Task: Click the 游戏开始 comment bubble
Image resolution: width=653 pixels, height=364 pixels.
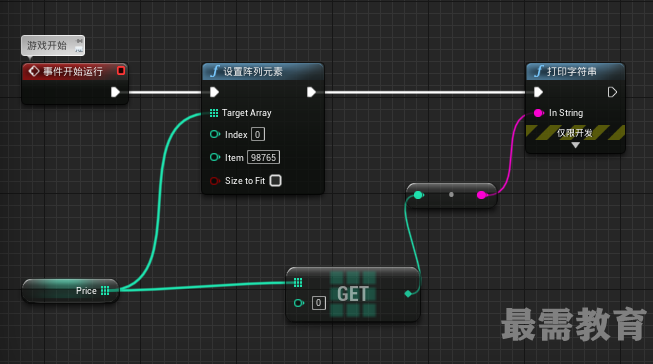Action: click(53, 45)
